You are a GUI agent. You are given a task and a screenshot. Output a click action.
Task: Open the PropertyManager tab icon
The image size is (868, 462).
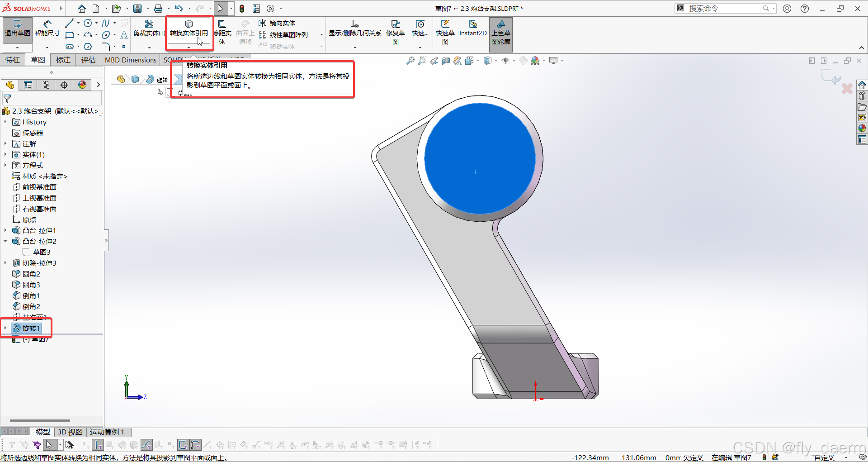tap(28, 85)
